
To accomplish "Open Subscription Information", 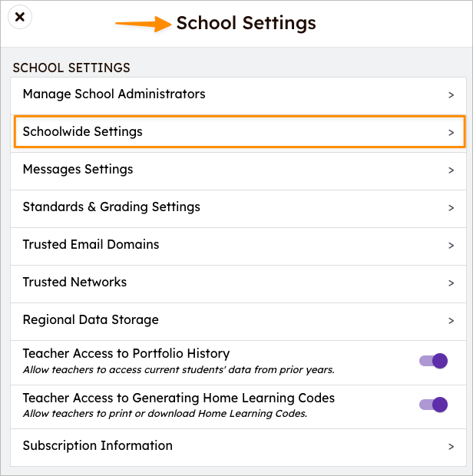I will point(238,447).
